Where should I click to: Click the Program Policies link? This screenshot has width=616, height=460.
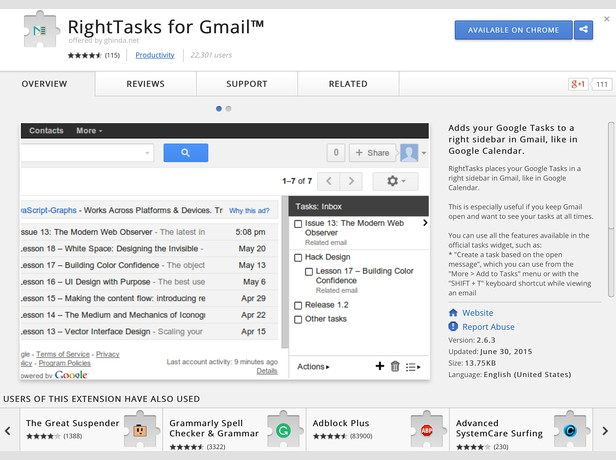(64, 363)
